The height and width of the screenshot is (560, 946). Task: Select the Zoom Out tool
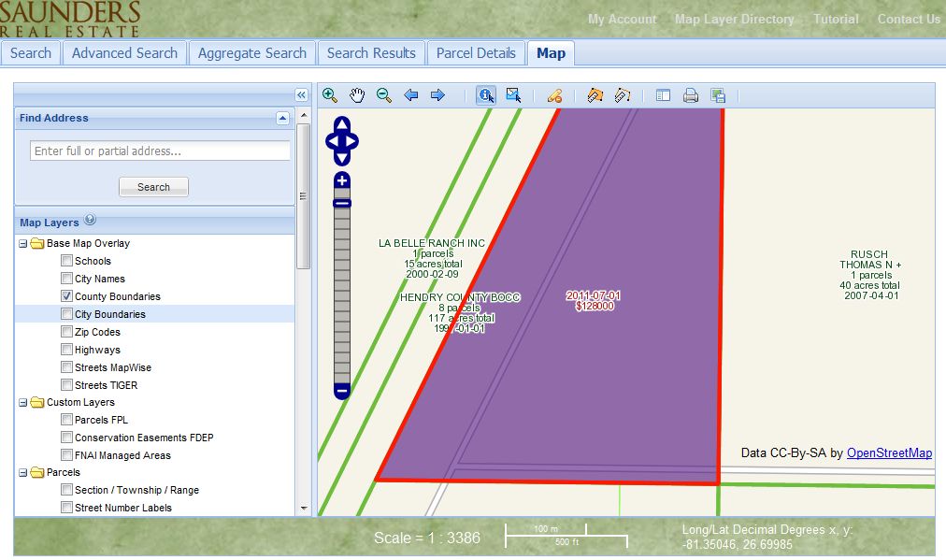383,94
